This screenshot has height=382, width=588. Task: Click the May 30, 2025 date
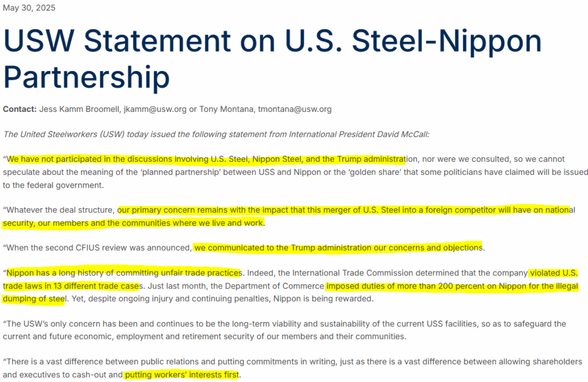coord(29,8)
